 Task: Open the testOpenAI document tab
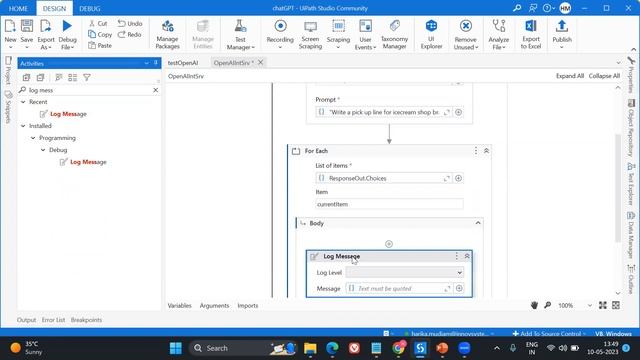pos(183,63)
